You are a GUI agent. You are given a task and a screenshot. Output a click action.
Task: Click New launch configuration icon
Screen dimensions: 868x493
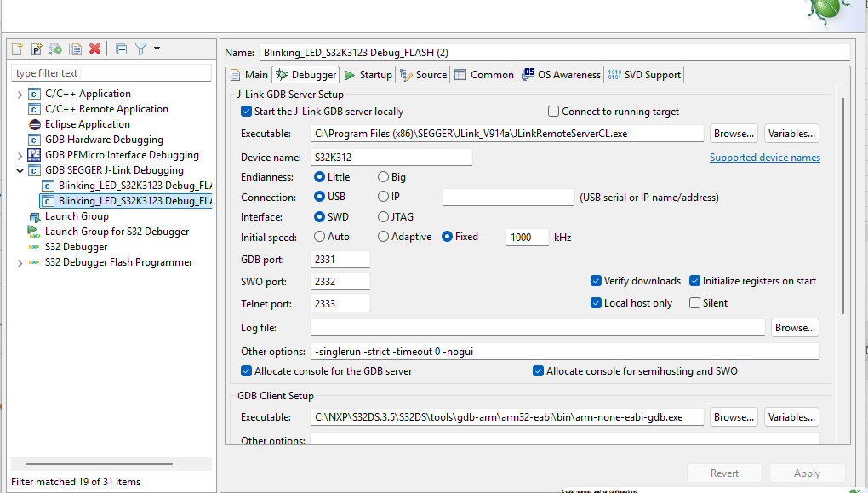point(17,49)
